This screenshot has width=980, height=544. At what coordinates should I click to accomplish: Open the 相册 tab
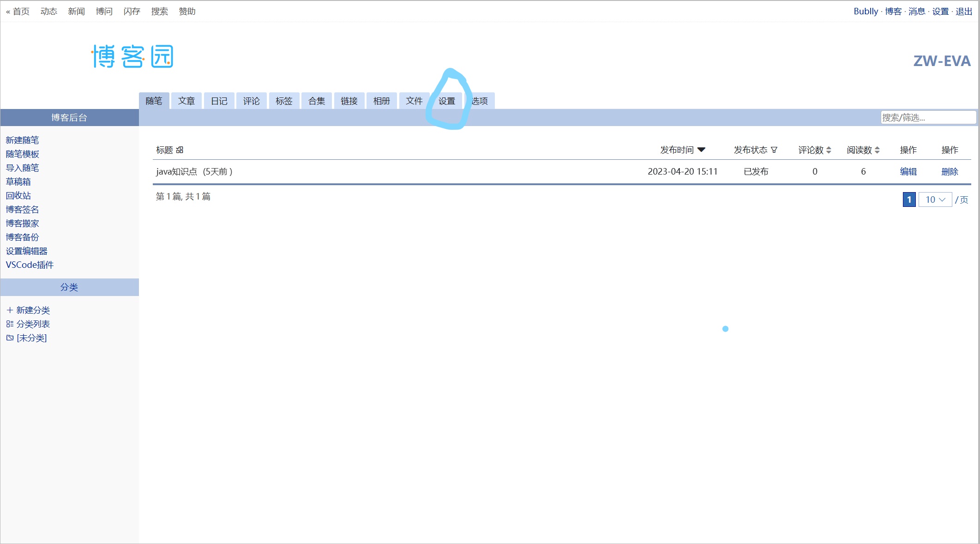pyautogui.click(x=382, y=101)
